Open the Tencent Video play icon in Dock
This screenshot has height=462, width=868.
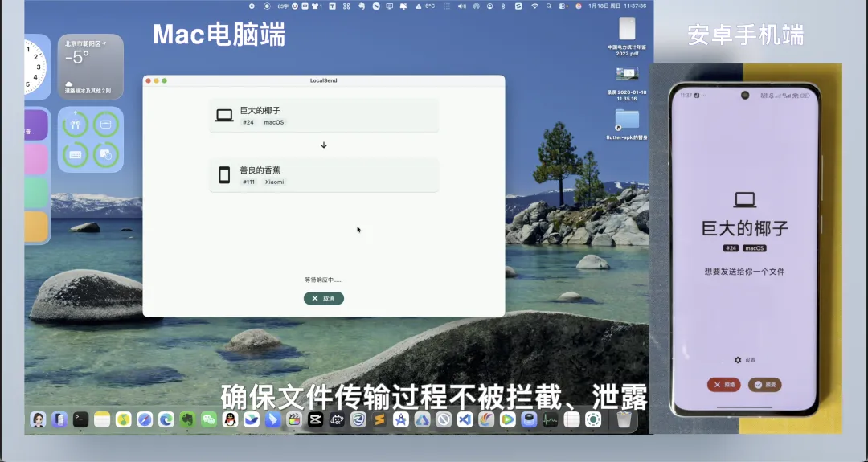click(507, 420)
